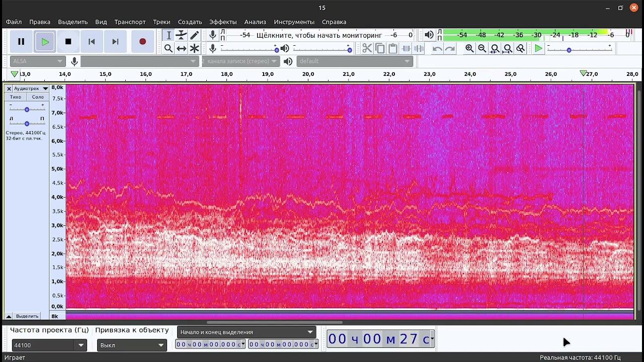The height and width of the screenshot is (362, 644).
Task: Open the recording channels (стерео) dropdown
Action: [x=240, y=61]
